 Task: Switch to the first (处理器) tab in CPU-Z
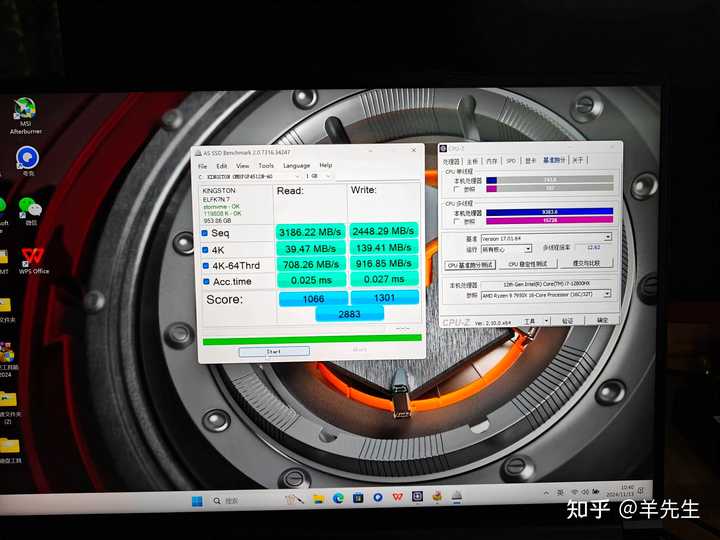(x=451, y=162)
